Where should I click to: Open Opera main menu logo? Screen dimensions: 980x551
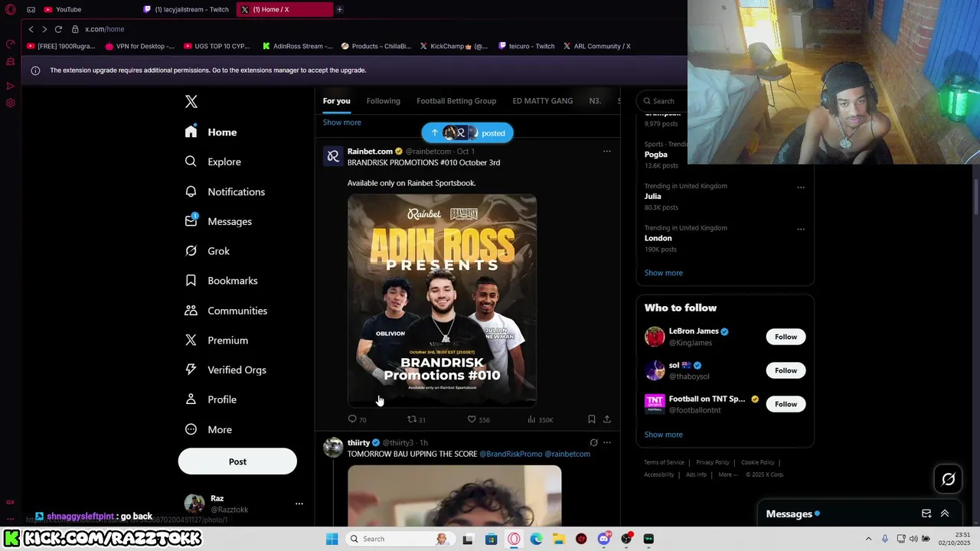[11, 10]
